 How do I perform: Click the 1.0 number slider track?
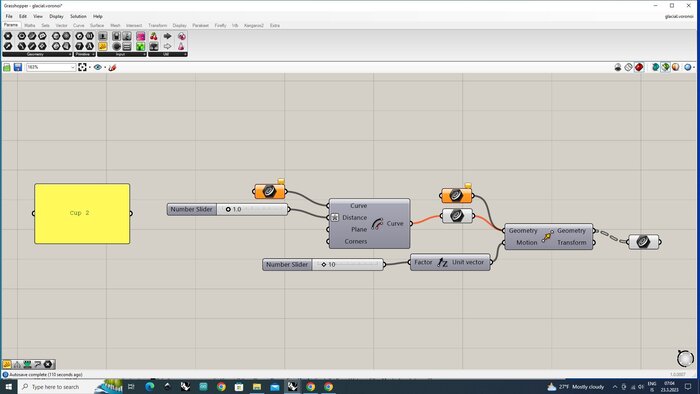252,209
